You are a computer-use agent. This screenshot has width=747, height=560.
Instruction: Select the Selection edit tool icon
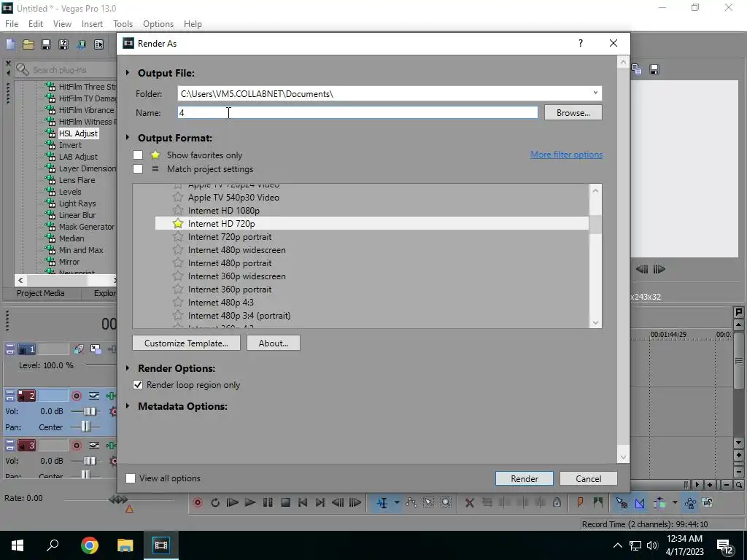coord(428,502)
